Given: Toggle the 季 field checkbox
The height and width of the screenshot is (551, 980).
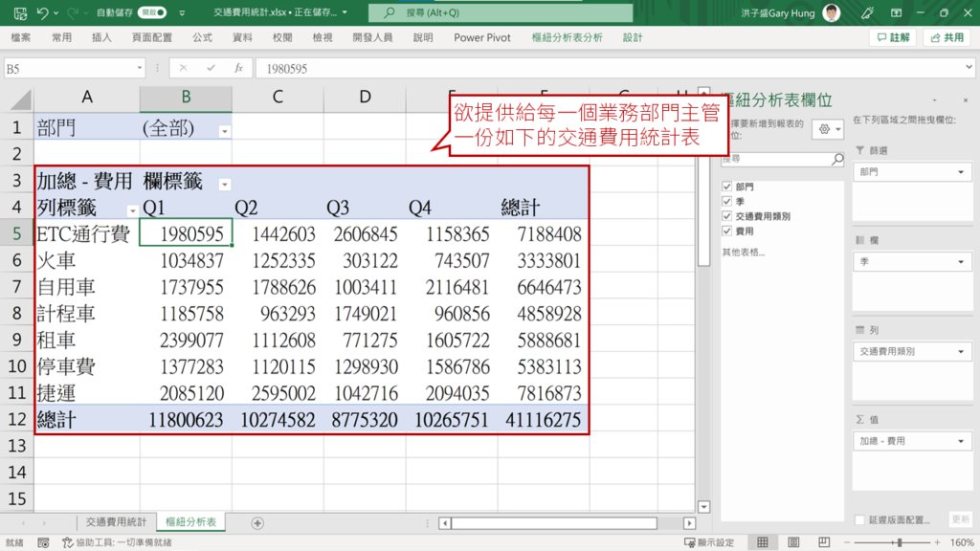Looking at the screenshot, I should tap(726, 201).
